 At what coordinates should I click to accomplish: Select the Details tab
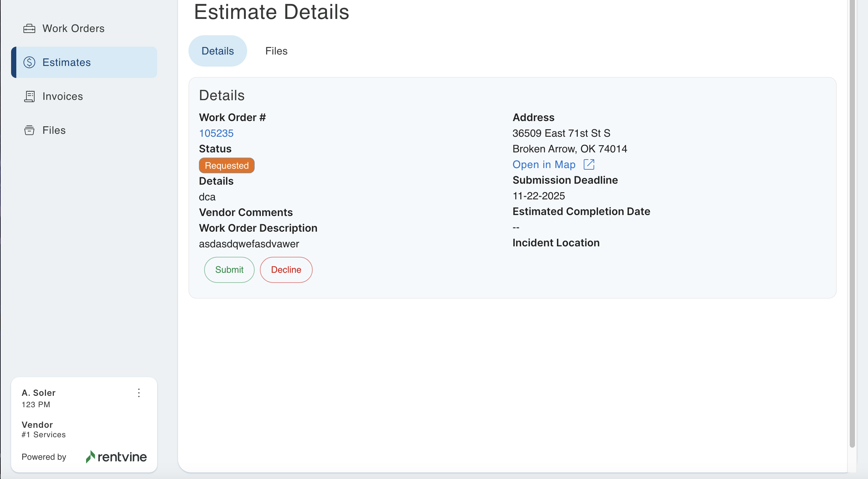pyautogui.click(x=217, y=51)
